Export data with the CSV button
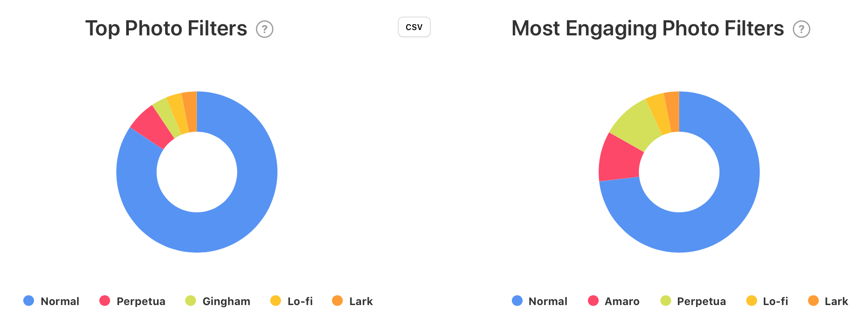This screenshot has height=327, width=868. click(x=414, y=27)
